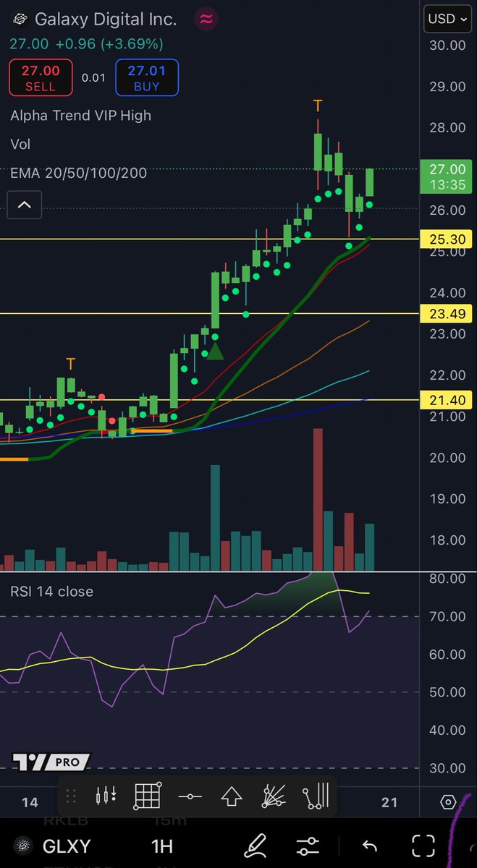This screenshot has height=868, width=477.
Task: Tap the orange T marker at the price peak
Action: 318,106
